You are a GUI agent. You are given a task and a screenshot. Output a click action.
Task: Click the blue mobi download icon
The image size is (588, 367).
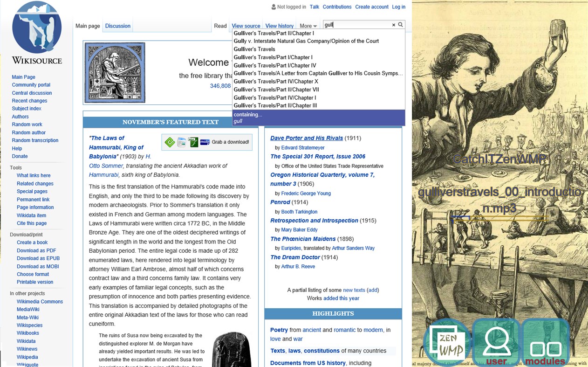tap(205, 142)
